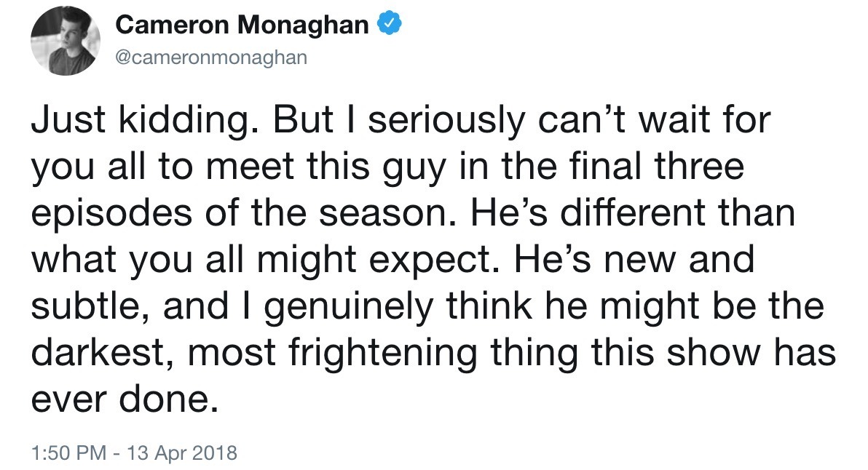The height and width of the screenshot is (470, 868).
Task: Click the words "Just kidding." in tweet
Action: (x=144, y=120)
